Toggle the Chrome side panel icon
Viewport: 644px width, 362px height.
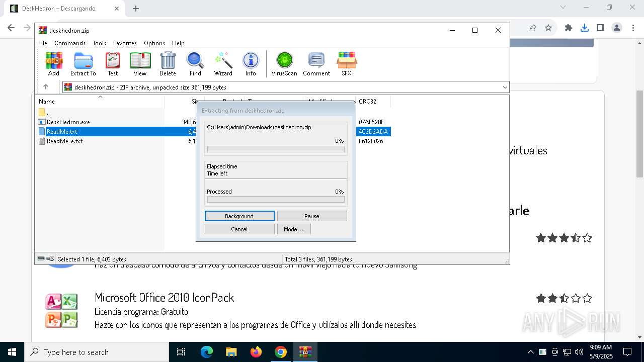(x=601, y=28)
